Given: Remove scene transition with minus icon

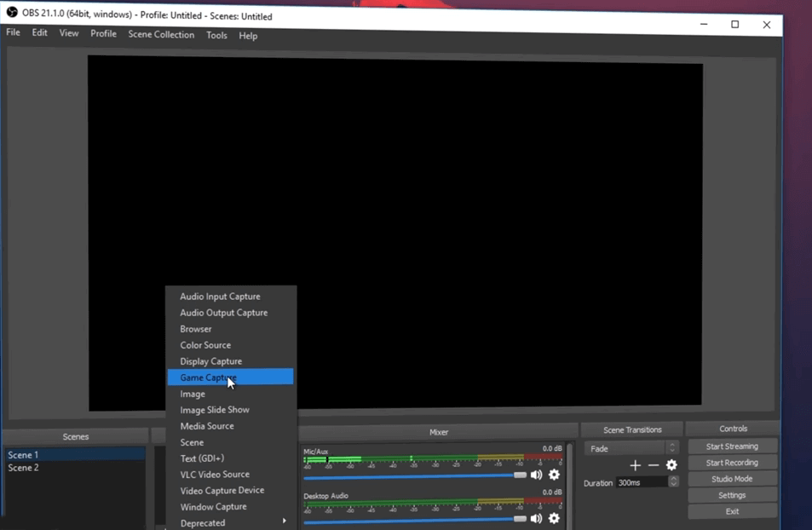Looking at the screenshot, I should point(654,465).
